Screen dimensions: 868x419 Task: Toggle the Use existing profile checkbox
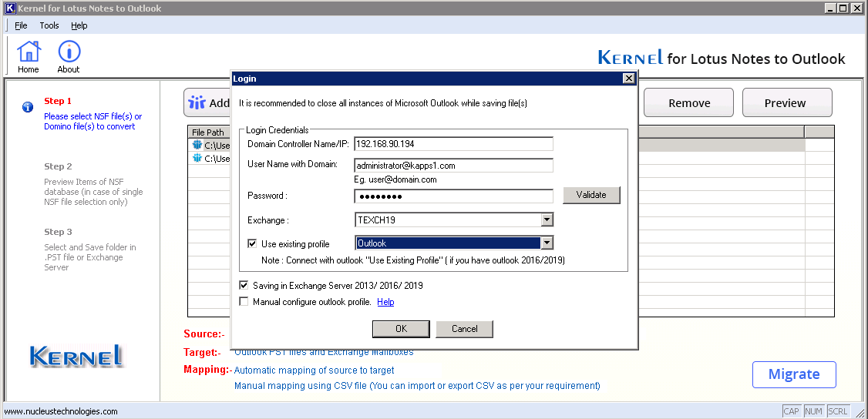pos(252,243)
